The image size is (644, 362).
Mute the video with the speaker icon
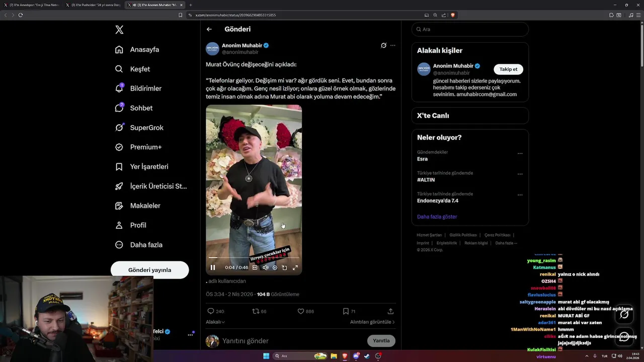pyautogui.click(x=265, y=267)
